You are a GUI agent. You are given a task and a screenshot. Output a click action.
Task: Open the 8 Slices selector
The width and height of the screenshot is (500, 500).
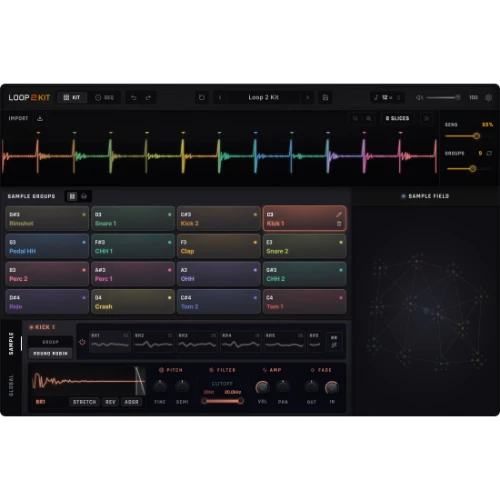pyautogui.click(x=397, y=118)
